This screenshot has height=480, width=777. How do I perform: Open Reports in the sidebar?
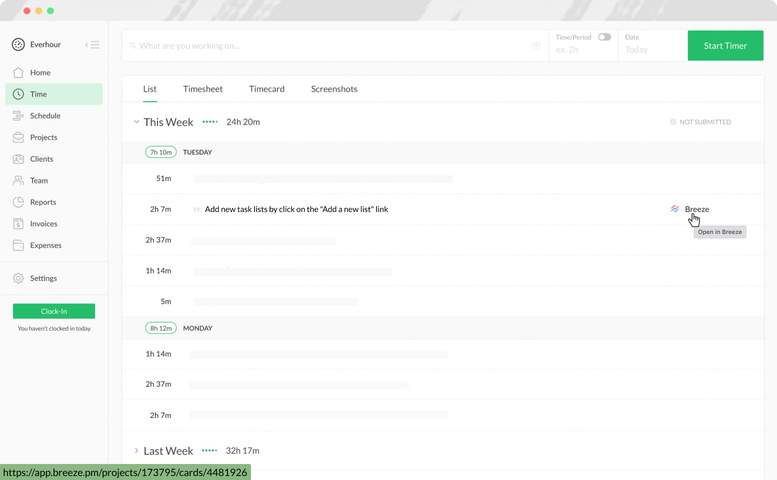point(54,202)
